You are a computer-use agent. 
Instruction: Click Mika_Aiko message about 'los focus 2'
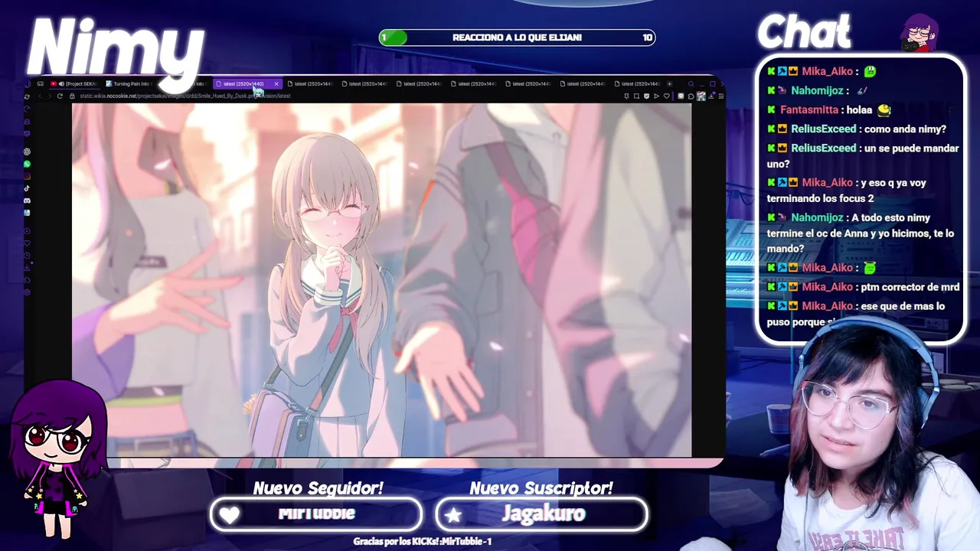pos(846,191)
